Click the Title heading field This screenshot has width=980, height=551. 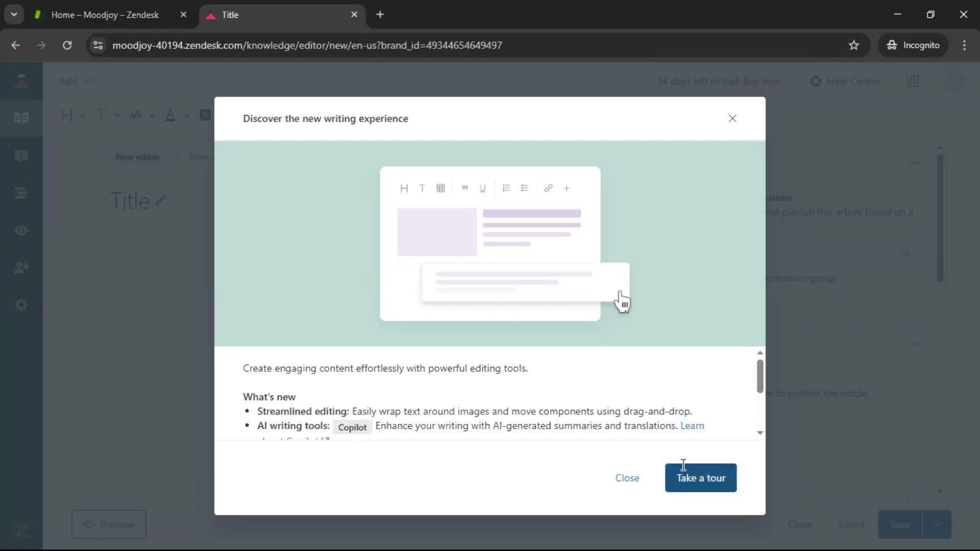[130, 201]
